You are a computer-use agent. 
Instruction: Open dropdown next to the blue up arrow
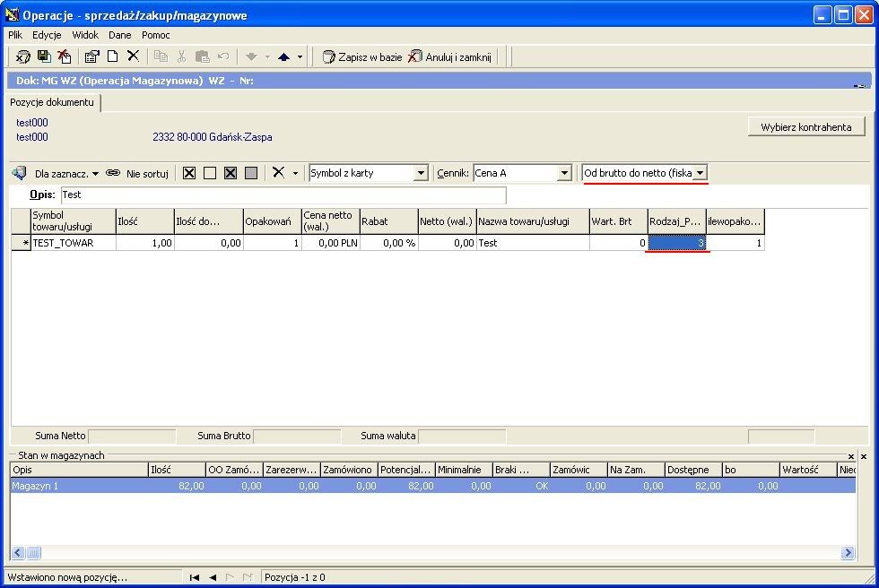tap(300, 56)
